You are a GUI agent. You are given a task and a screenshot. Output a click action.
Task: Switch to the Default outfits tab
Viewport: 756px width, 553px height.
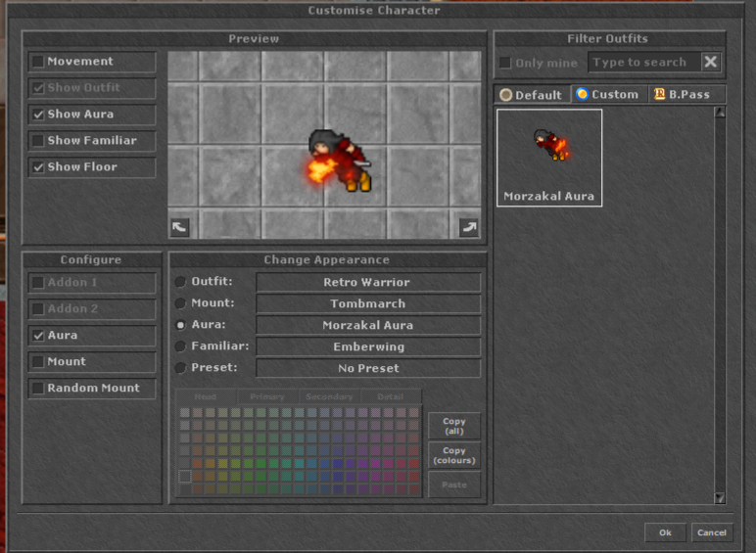click(x=533, y=95)
